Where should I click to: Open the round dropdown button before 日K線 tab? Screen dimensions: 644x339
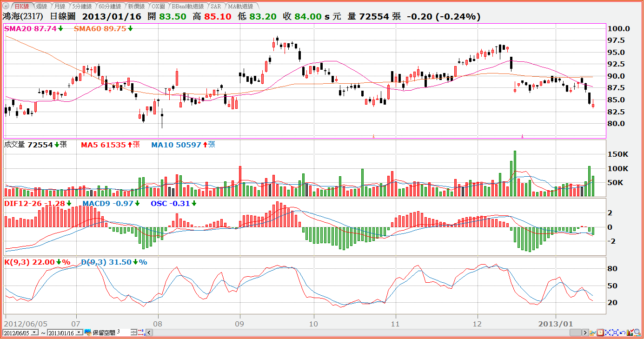pyautogui.click(x=6, y=7)
